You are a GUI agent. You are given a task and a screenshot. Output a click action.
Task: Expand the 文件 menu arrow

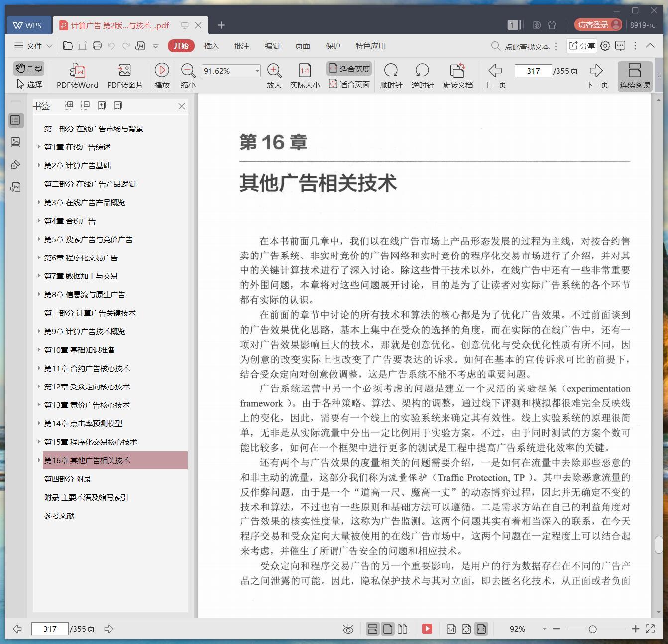pos(49,46)
